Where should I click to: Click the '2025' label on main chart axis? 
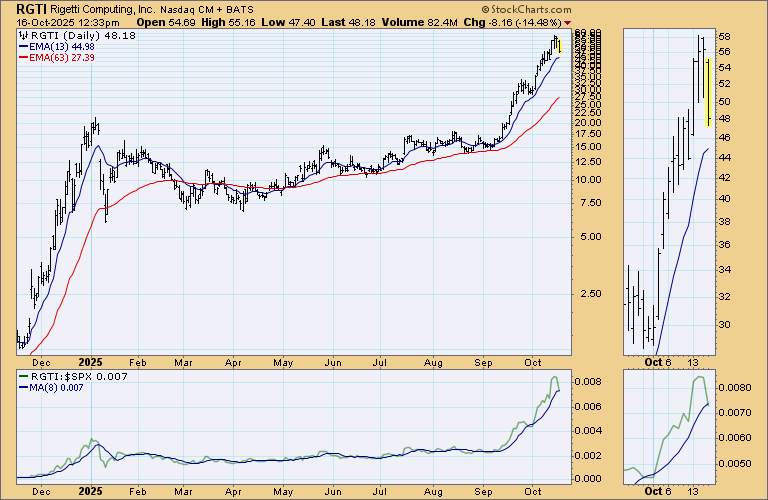pyautogui.click(x=91, y=363)
